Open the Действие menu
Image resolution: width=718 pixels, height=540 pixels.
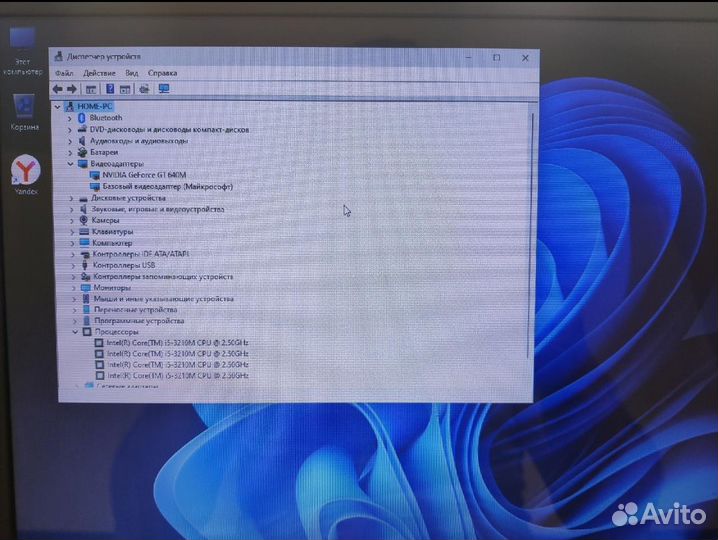pyautogui.click(x=99, y=73)
